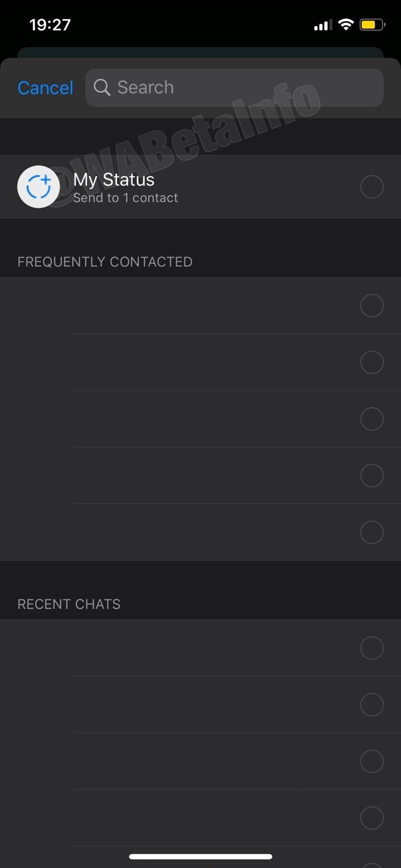Tap the battery indicator

371,24
